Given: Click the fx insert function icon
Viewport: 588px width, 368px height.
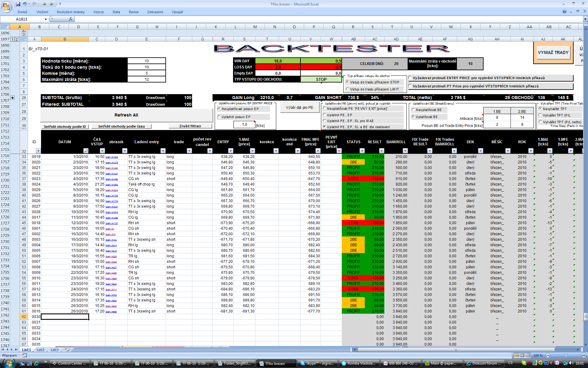Looking at the screenshot, I should [71, 19].
